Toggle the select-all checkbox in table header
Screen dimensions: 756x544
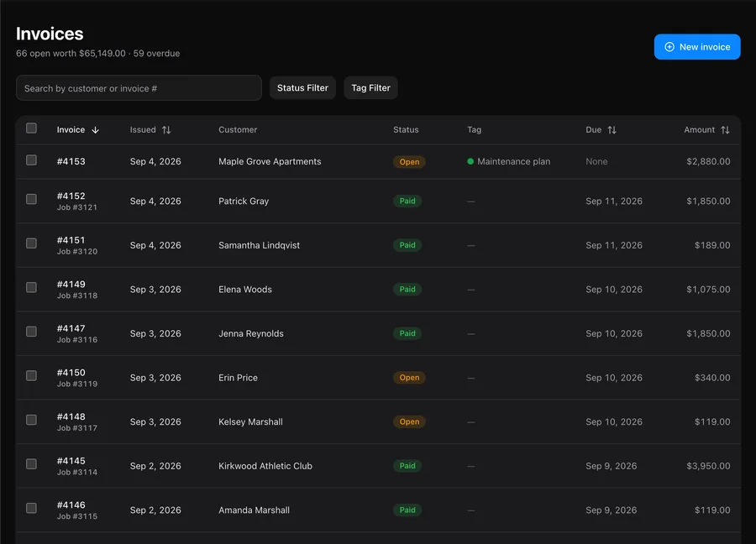click(31, 128)
